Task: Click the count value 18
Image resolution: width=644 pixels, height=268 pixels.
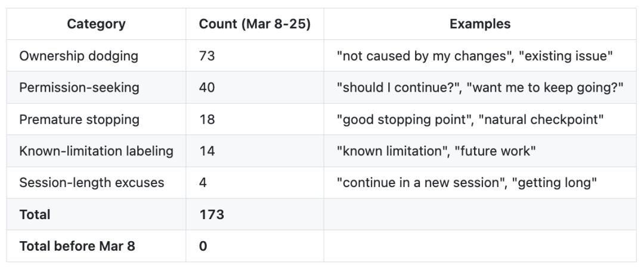Action: point(206,119)
